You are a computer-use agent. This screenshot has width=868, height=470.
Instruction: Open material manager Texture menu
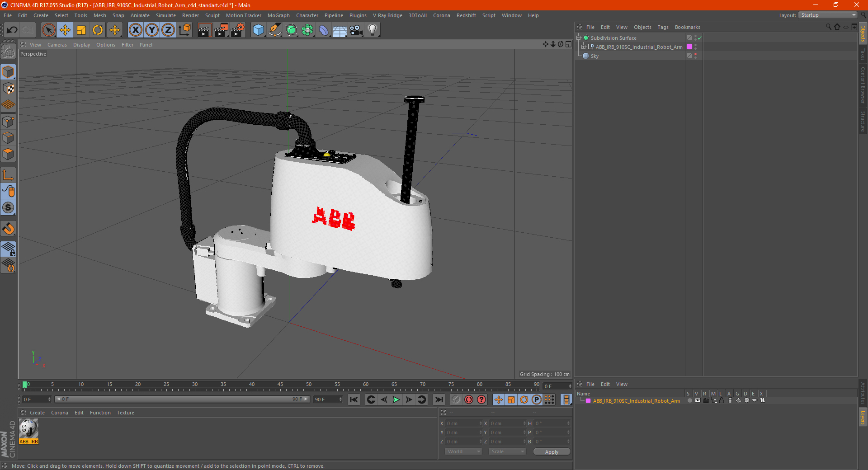point(125,413)
